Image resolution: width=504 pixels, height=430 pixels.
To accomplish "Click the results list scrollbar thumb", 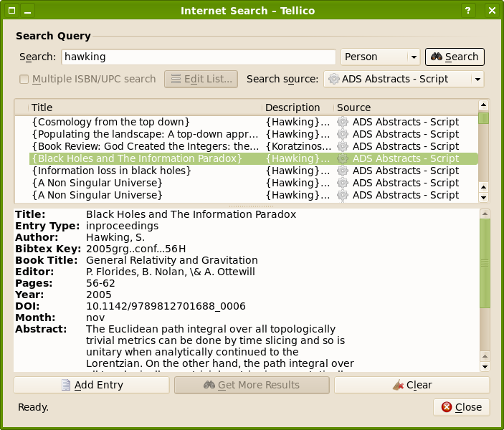I will [x=483, y=118].
